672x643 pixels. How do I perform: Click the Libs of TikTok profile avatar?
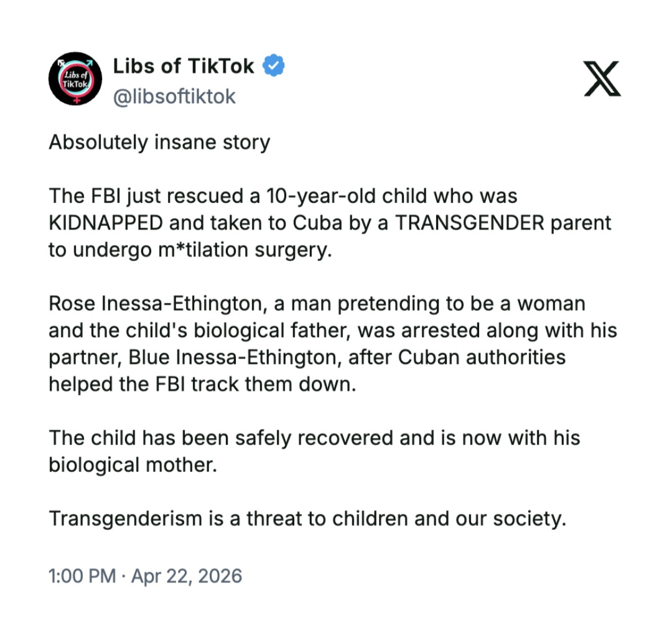click(x=75, y=78)
